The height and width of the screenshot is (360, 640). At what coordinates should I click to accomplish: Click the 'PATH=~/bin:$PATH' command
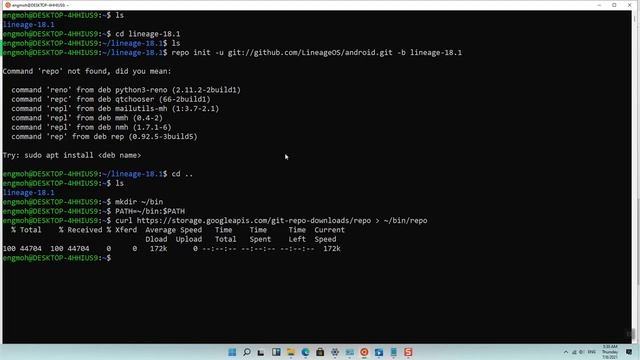tap(150, 211)
